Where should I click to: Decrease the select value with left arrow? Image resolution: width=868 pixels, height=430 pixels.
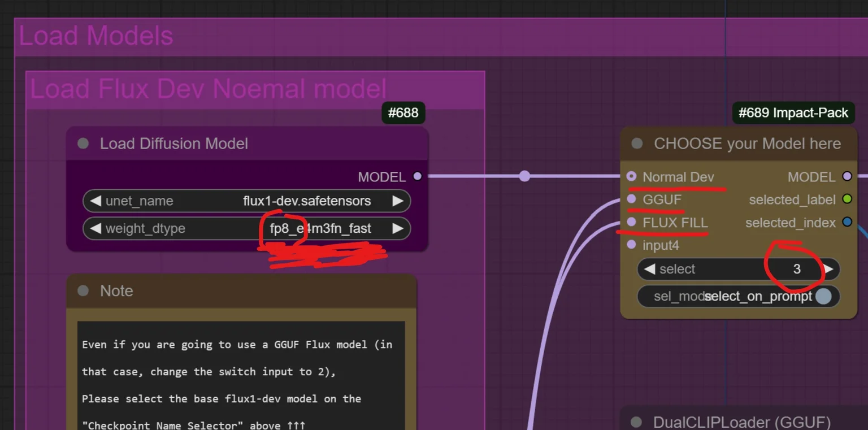(650, 269)
